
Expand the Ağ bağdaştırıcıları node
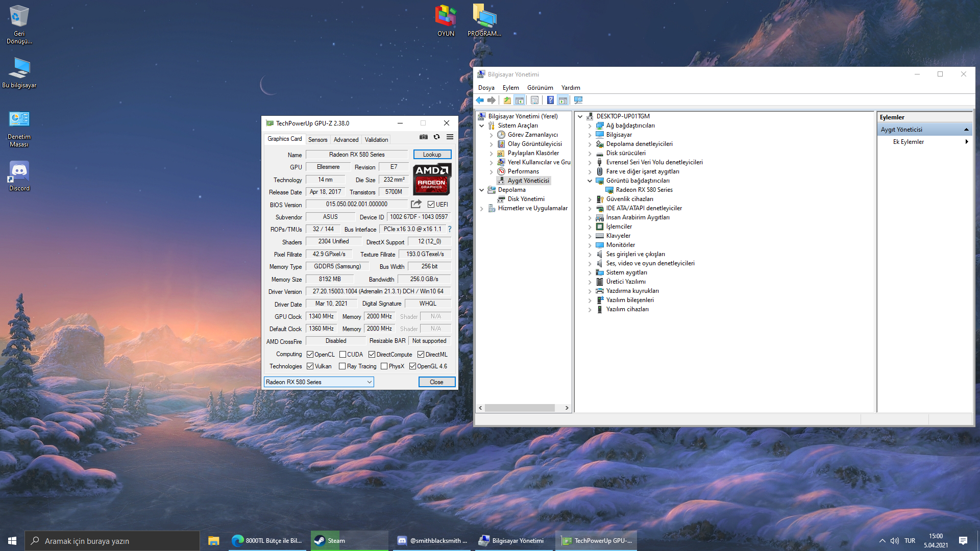click(590, 126)
